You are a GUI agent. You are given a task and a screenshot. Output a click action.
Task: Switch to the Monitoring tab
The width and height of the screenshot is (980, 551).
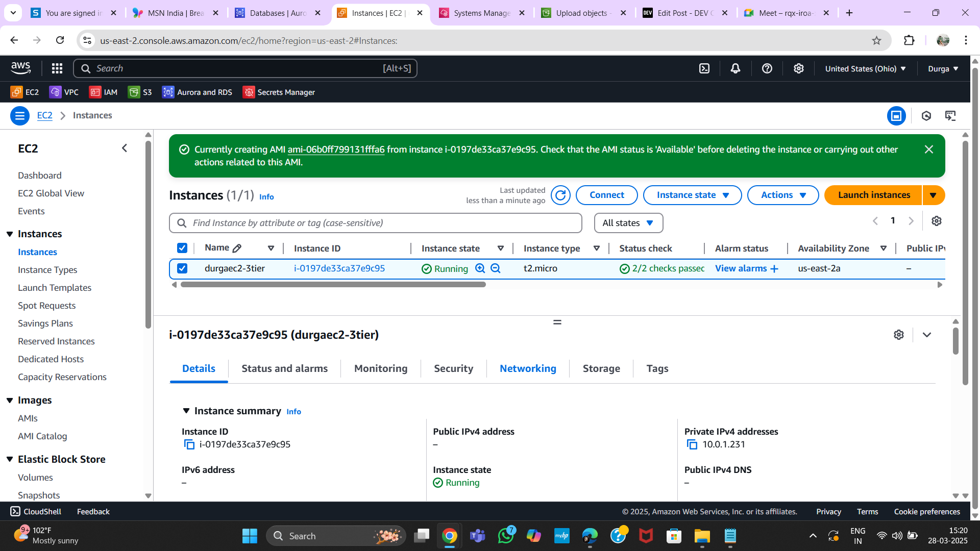tap(381, 369)
